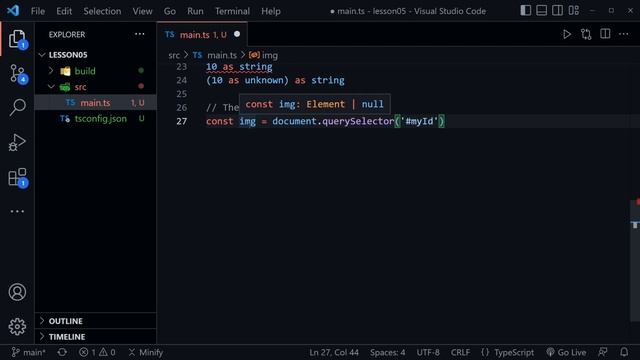Open the Go menu

pyautogui.click(x=170, y=11)
